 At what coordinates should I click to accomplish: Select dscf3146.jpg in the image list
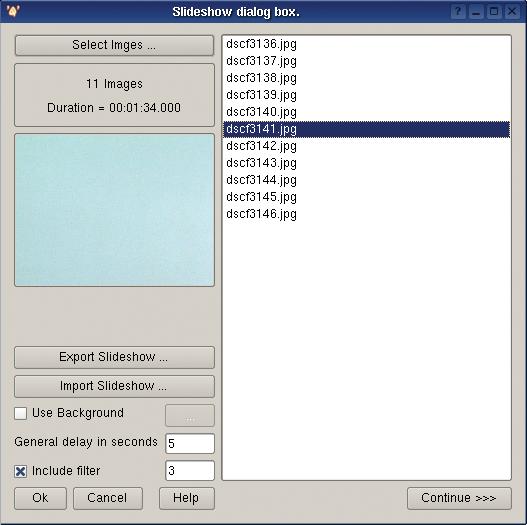coord(366,214)
